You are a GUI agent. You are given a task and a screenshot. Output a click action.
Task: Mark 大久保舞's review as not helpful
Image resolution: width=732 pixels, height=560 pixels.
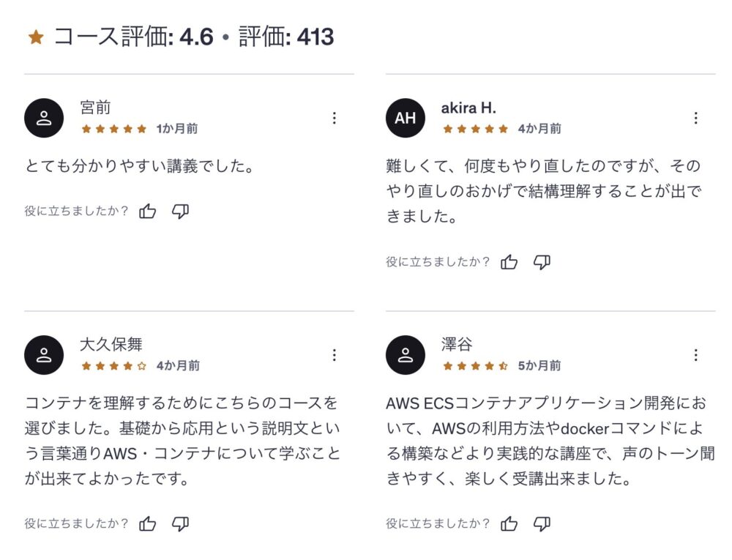pos(180,523)
